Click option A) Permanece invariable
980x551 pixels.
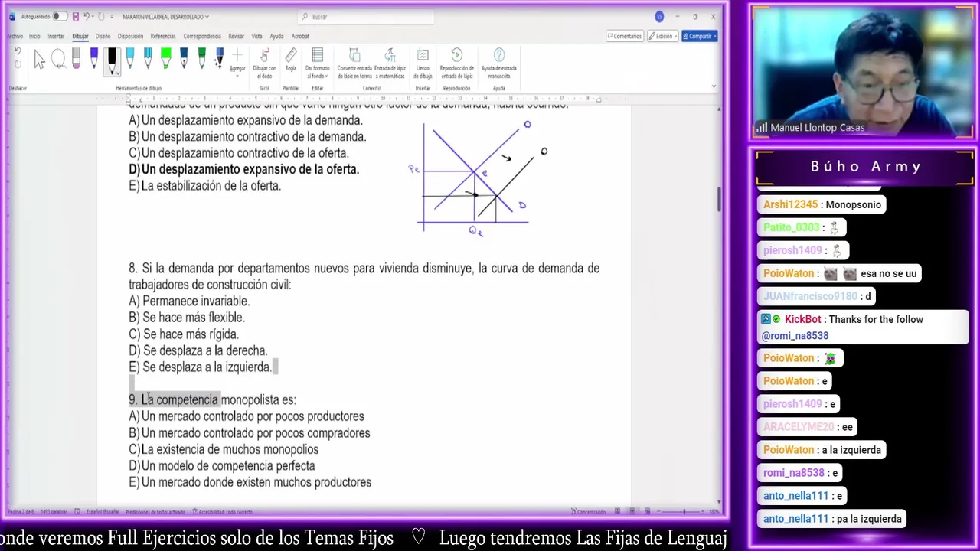click(189, 302)
